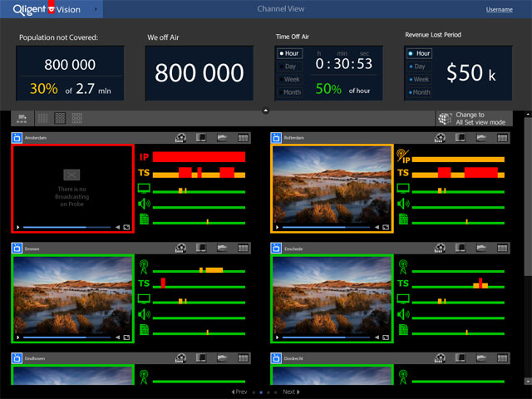The width and height of the screenshot is (532, 399).
Task: Click monitor panel icon in Rotterdam header
Action: [x=460, y=138]
